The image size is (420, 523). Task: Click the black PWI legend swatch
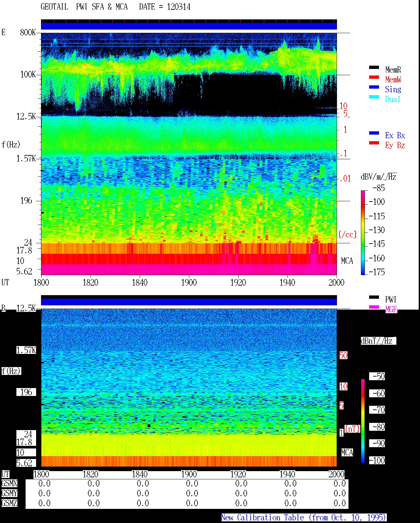tap(374, 297)
